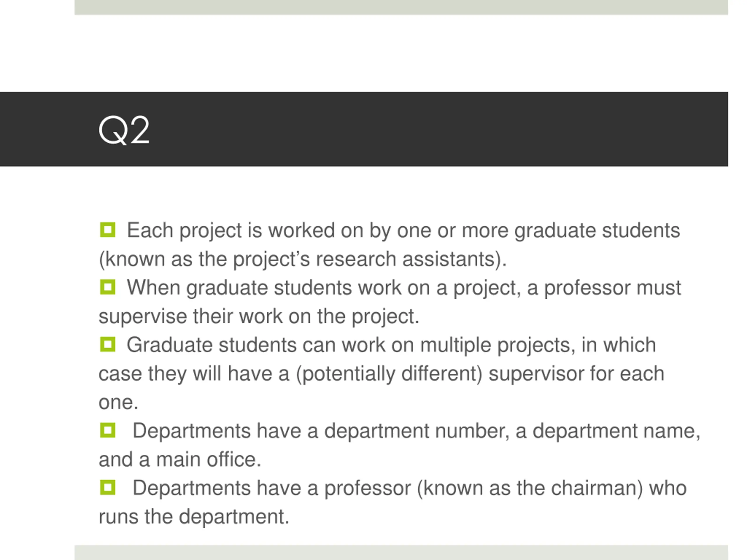Image resolution: width=747 pixels, height=560 pixels.
Task: Click the text 'a professor must'
Action: pos(604,288)
